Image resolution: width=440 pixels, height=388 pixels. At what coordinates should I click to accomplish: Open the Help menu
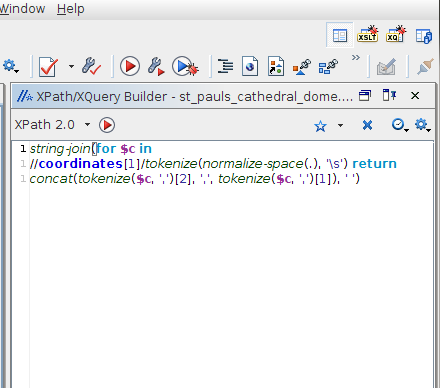point(70,8)
